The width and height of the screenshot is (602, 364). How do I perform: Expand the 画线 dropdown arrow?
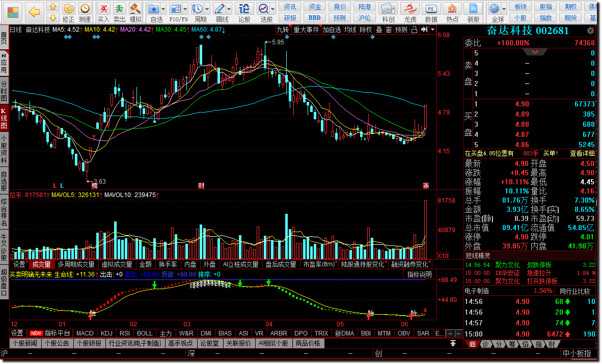(229, 9)
